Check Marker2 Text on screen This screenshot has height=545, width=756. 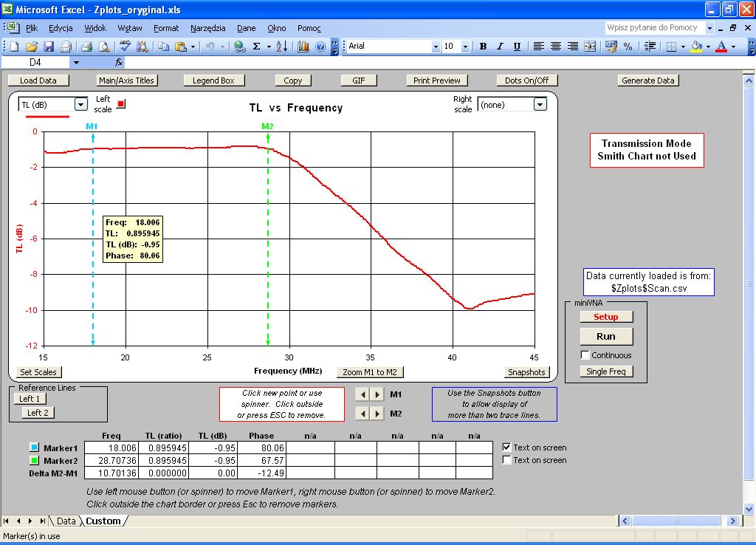point(506,460)
